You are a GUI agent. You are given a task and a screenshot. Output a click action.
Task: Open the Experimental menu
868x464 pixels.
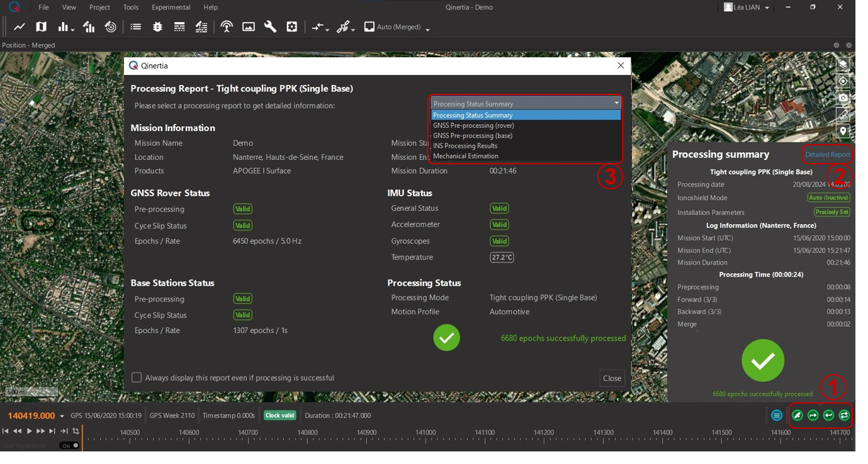click(171, 7)
